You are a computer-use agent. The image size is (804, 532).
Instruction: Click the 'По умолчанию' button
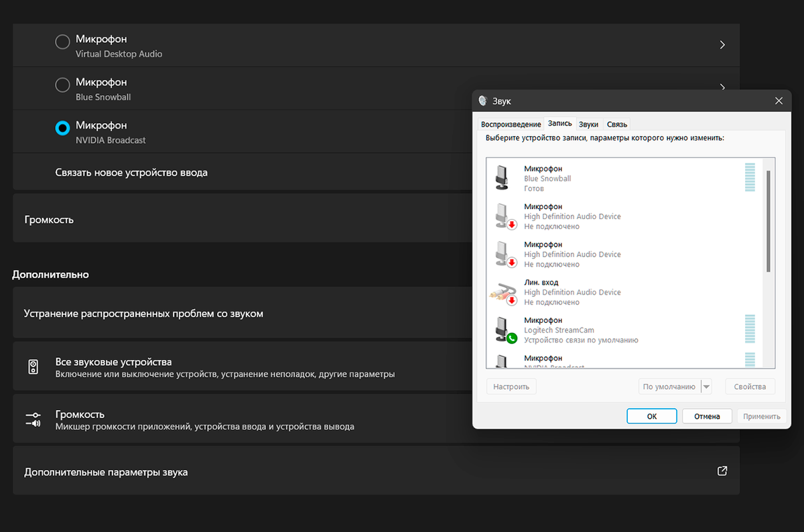click(669, 387)
